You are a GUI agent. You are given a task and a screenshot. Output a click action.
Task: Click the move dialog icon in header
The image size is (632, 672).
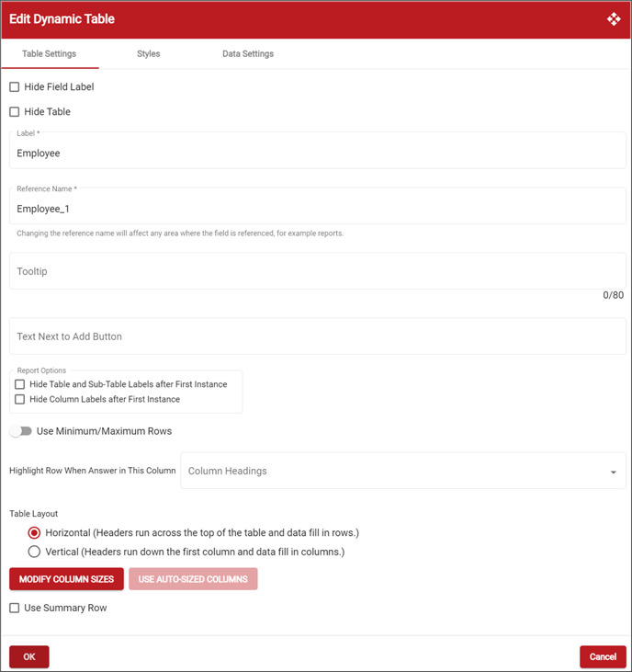pyautogui.click(x=614, y=19)
